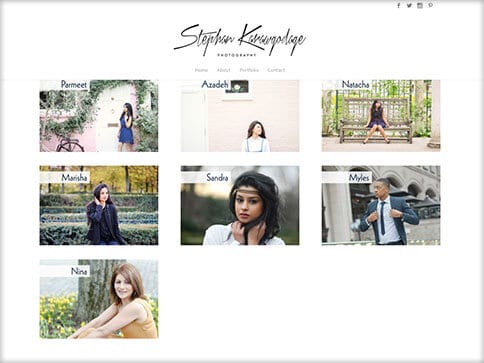This screenshot has width=484, height=363.
Task: Click the Azadeh name label
Action: point(215,84)
